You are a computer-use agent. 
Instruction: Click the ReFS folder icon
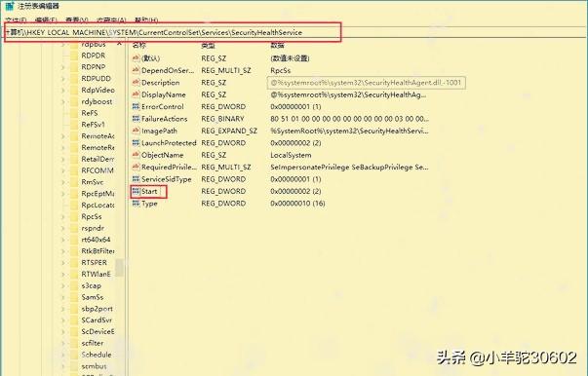coord(74,113)
